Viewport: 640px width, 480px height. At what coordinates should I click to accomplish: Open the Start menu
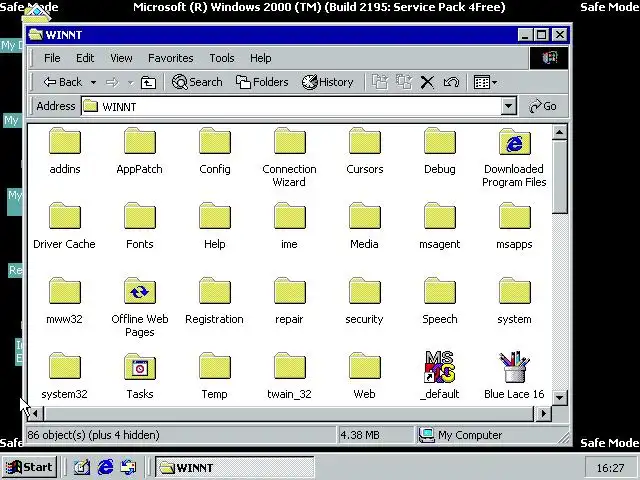tap(29, 467)
